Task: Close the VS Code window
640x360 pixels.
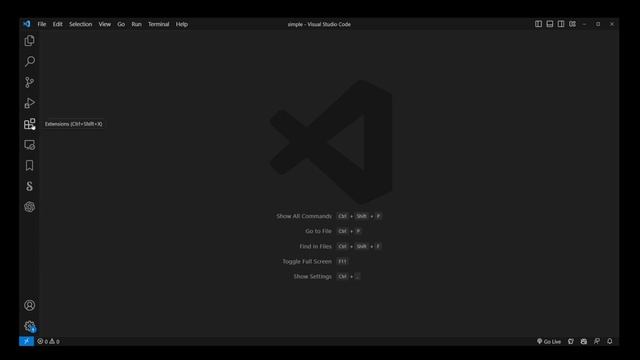Action: point(612,24)
